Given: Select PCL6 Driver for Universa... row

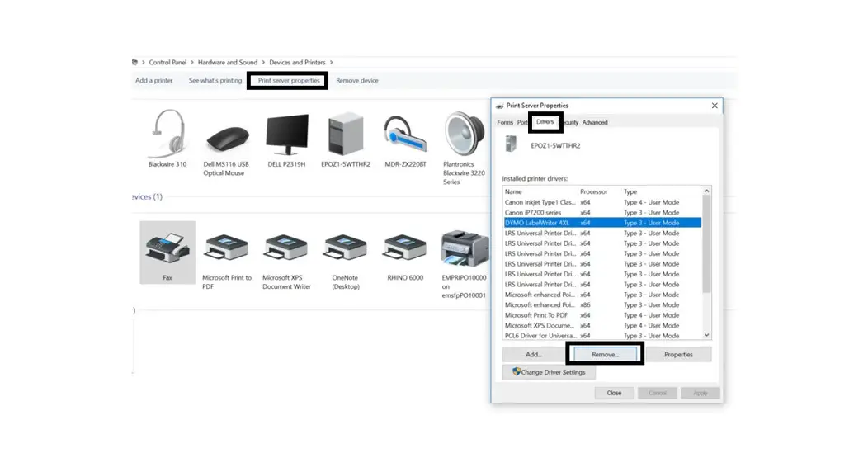Looking at the screenshot, I should click(x=602, y=336).
